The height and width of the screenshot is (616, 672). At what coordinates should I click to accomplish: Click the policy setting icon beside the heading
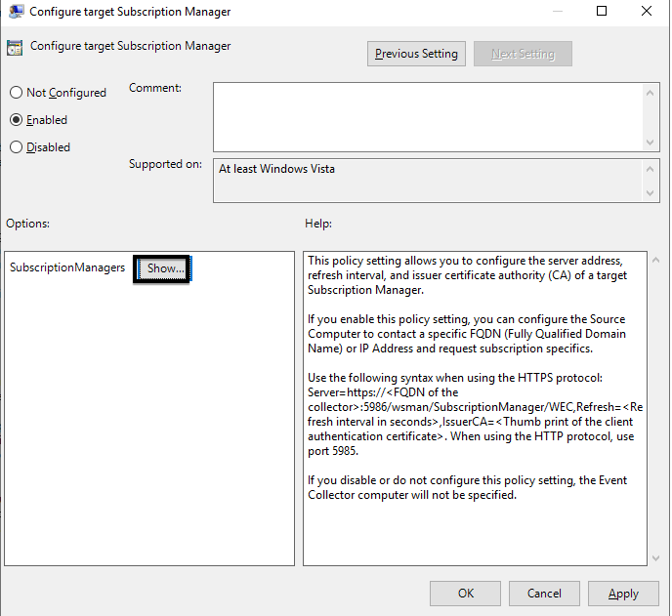15,48
